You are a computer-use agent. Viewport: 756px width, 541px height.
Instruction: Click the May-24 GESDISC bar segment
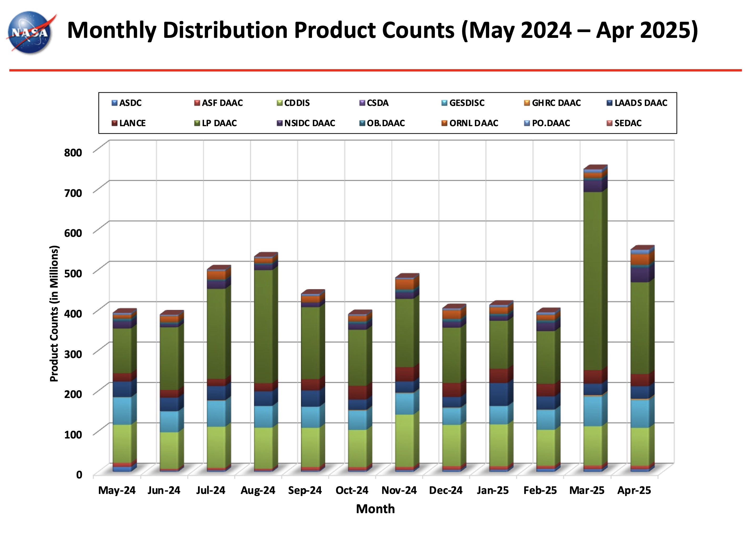pos(122,411)
